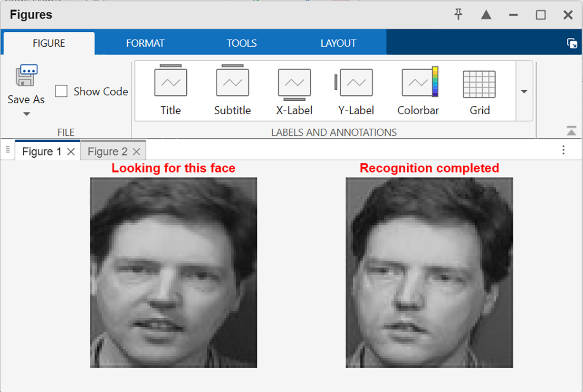Click the 'Recognition completed' face image
Viewport: 583px width, 392px height.
tap(429, 272)
